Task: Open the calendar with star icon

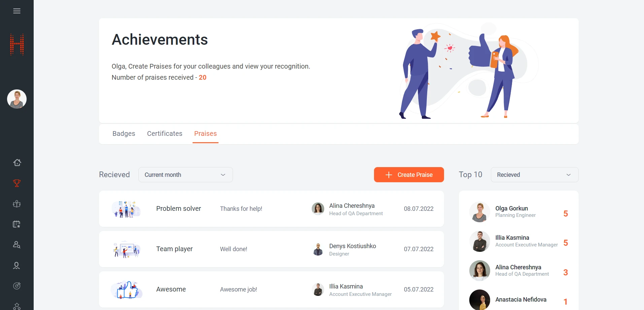Action: (17, 224)
